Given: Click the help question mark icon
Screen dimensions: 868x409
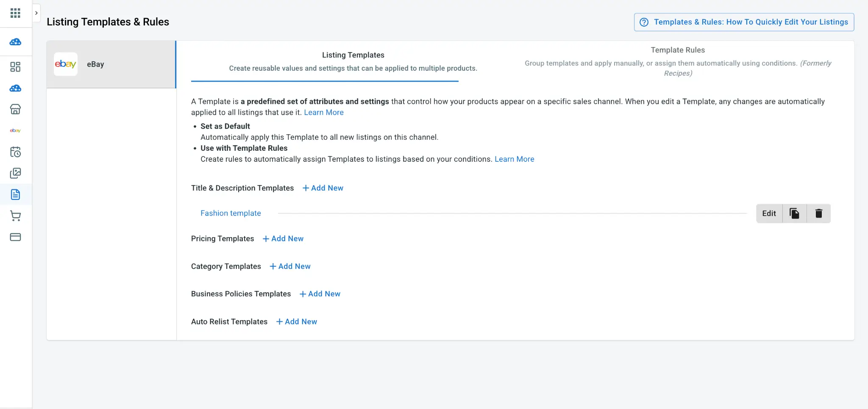Looking at the screenshot, I should (644, 22).
